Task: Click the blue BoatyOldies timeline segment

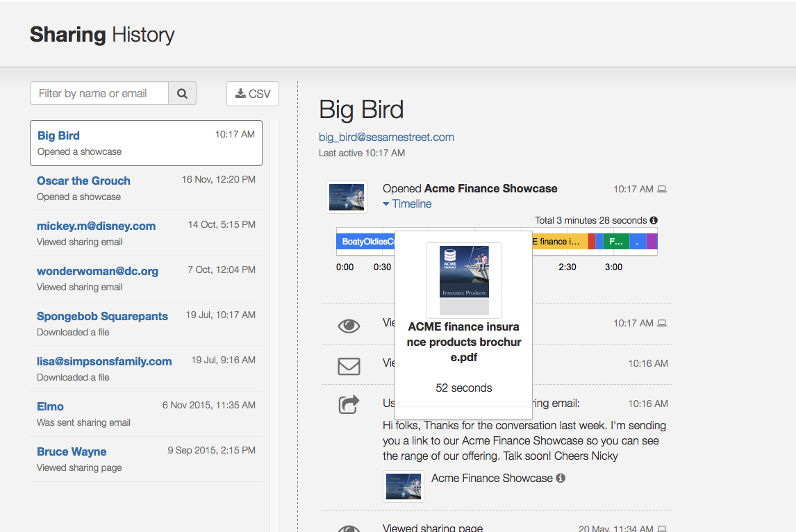Action: point(365,241)
